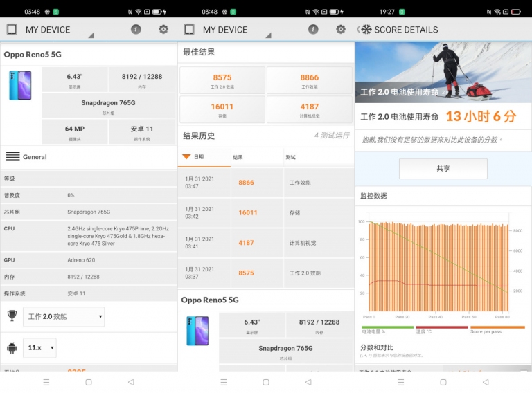Tap the Snapdragon 765G tile on left screen

[x=108, y=106]
